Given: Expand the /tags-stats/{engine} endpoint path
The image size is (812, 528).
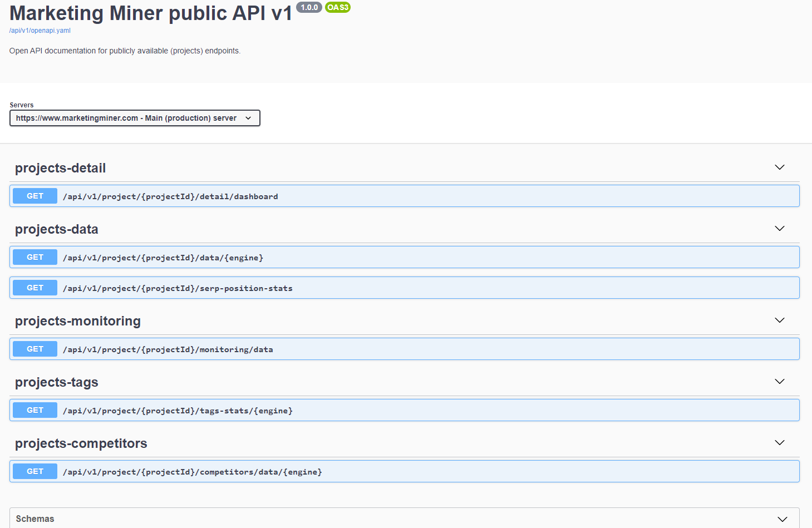Looking at the screenshot, I should pyautogui.click(x=178, y=411).
